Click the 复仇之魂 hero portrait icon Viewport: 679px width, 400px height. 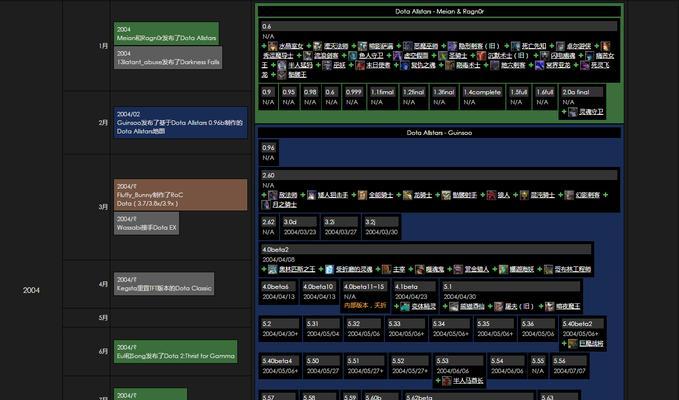pyautogui.click(x=405, y=65)
